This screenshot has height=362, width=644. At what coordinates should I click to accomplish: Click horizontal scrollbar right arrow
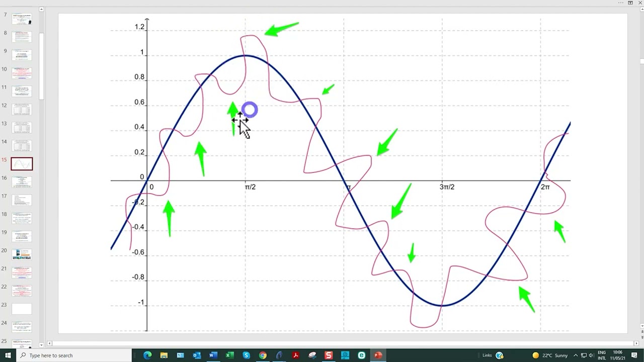(x=635, y=343)
